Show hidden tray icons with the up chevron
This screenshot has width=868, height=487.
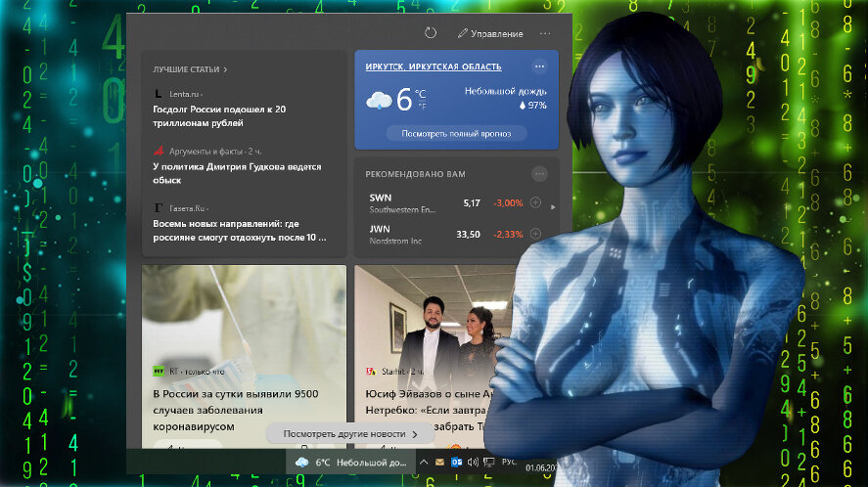coord(424,462)
